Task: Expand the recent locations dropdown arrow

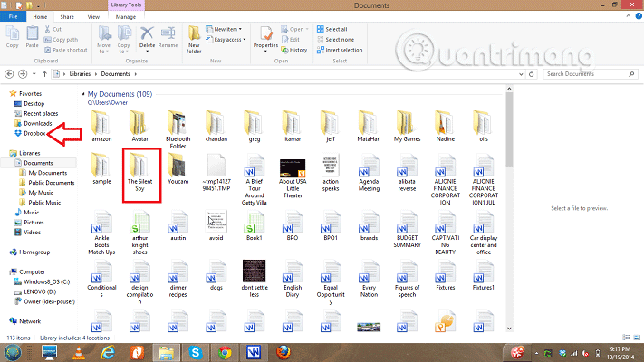Action: [34, 74]
